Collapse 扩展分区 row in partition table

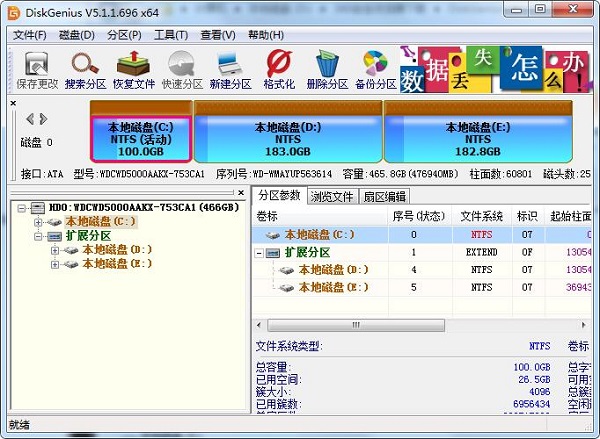coord(259,253)
